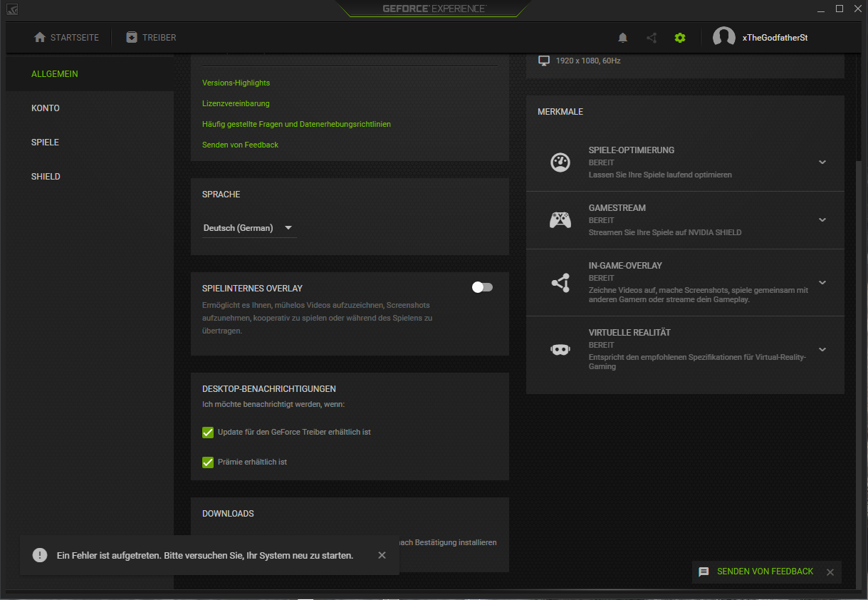Screen dimensions: 868x600
Task: Click the Sprache heading
Action: 221,195
